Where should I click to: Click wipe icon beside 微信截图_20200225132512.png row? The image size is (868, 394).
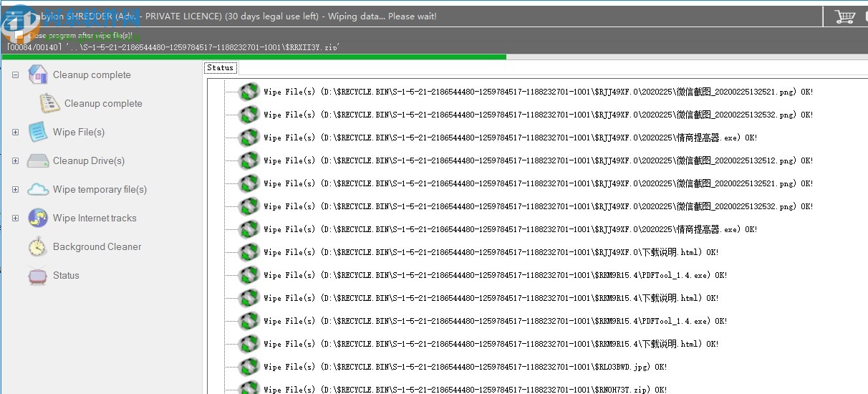point(249,160)
